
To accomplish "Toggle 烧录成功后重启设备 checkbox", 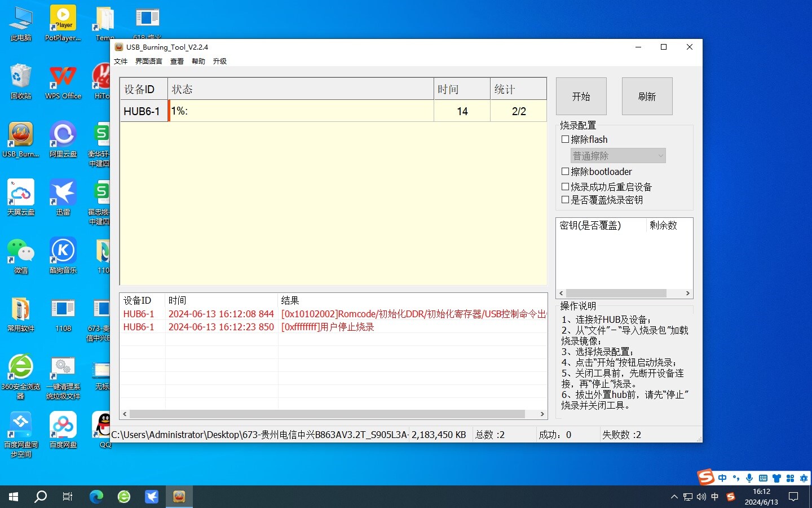I will pos(565,186).
